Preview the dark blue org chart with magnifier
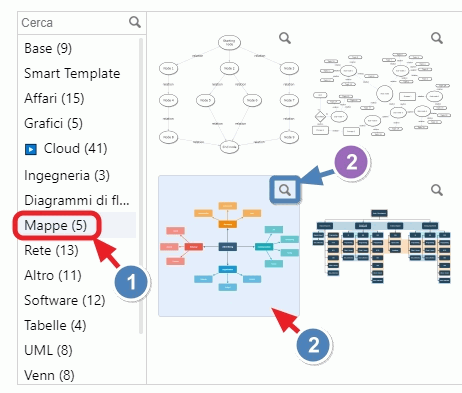The image size is (462, 393). (437, 190)
